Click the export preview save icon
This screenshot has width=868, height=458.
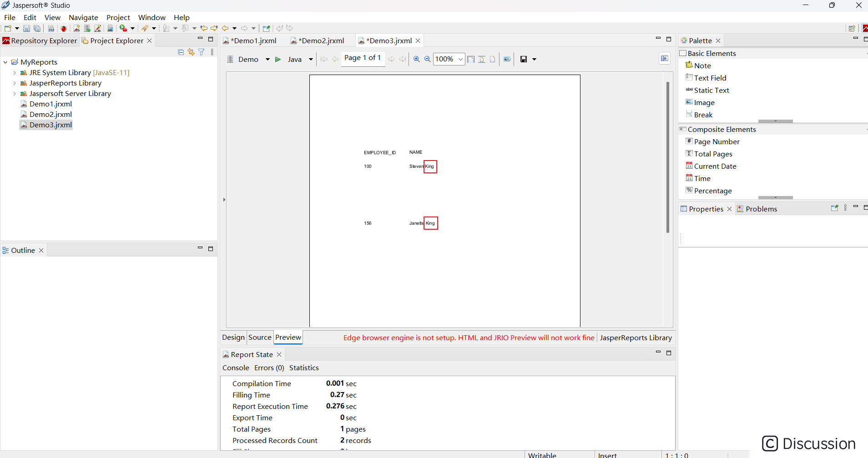click(524, 59)
